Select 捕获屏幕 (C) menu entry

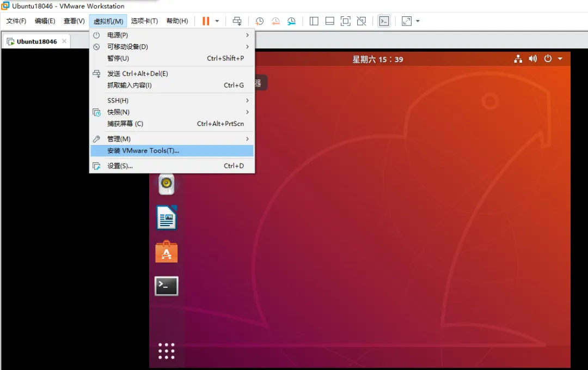pos(172,124)
